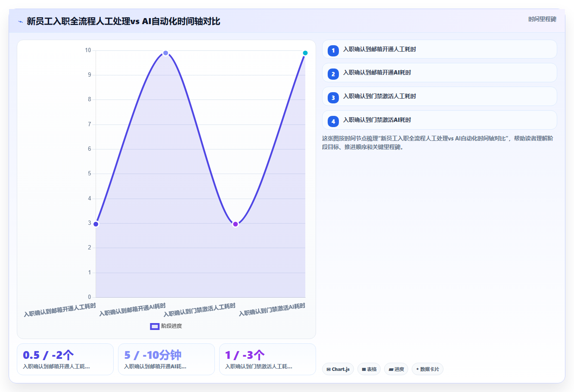
Task: Open the 1 / -3个 data card
Action: pyautogui.click(x=267, y=359)
